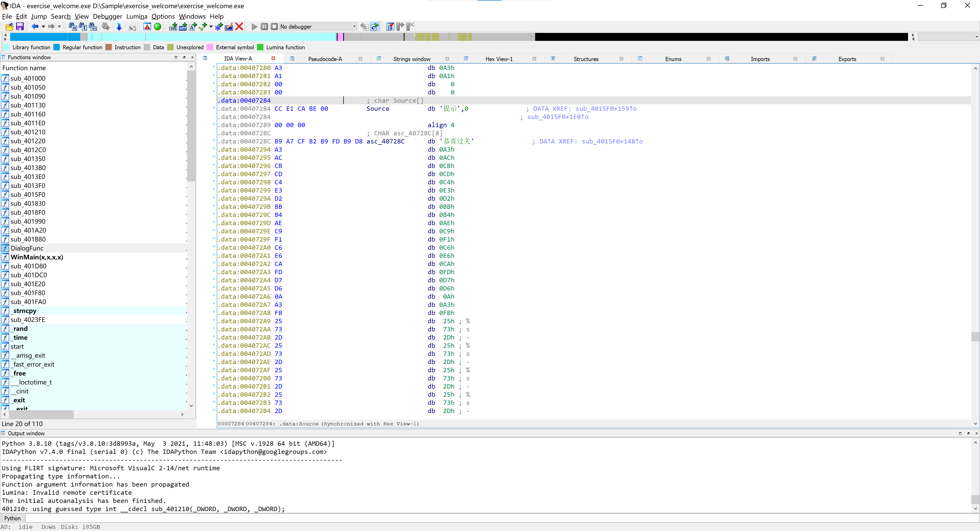Click Regular function color swatch in legend
The width and height of the screenshot is (980, 531).
57,47
